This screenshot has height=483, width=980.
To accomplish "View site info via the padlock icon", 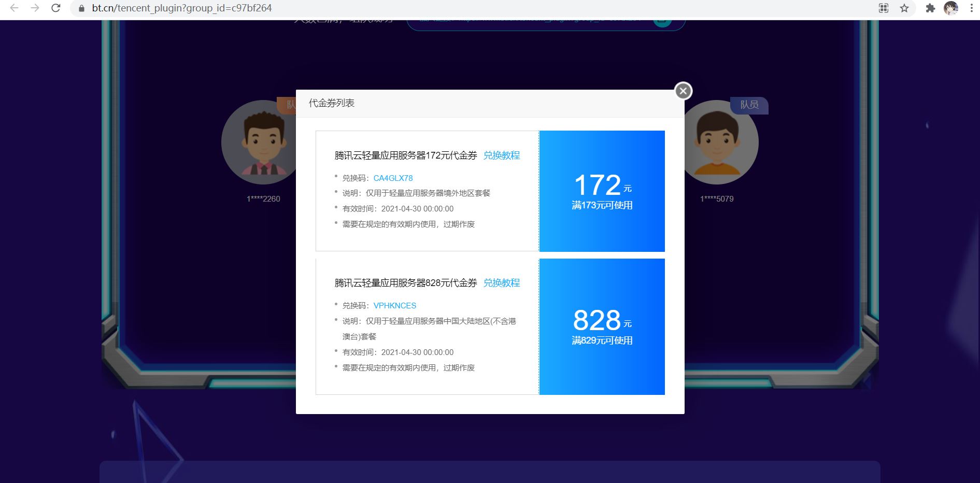I will [x=81, y=8].
